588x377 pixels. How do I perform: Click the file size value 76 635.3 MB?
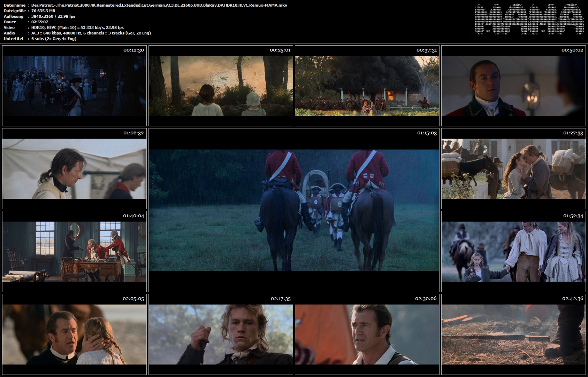pos(43,11)
